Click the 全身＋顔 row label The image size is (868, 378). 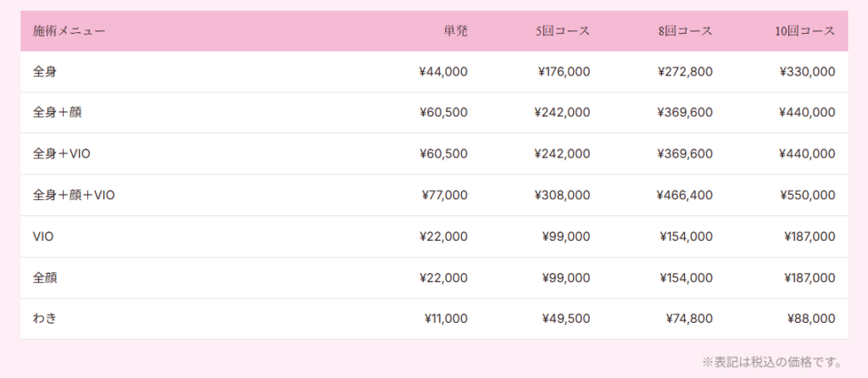coord(58,113)
